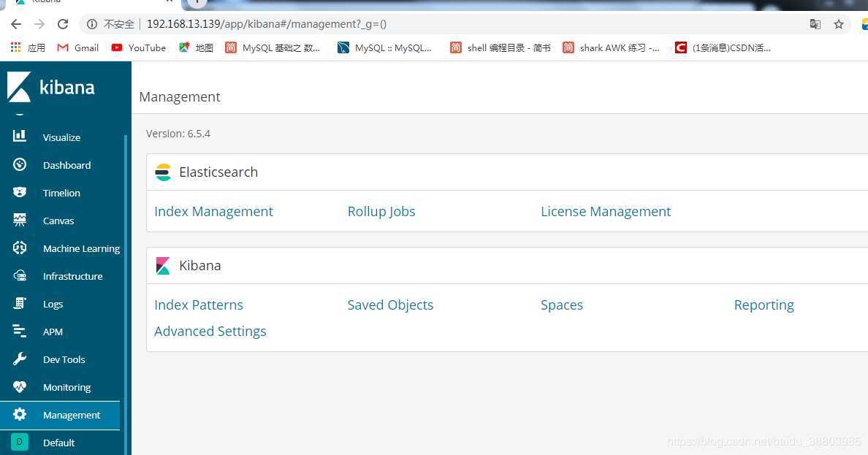868x455 pixels.
Task: Open Dashboard via its gauge icon
Action: tap(20, 164)
